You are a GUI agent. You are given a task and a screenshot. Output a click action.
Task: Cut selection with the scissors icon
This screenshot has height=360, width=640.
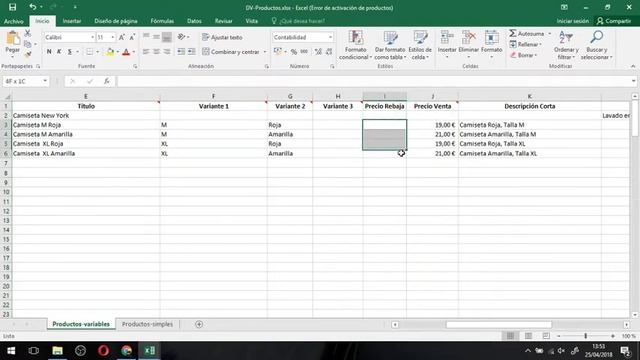[28, 33]
